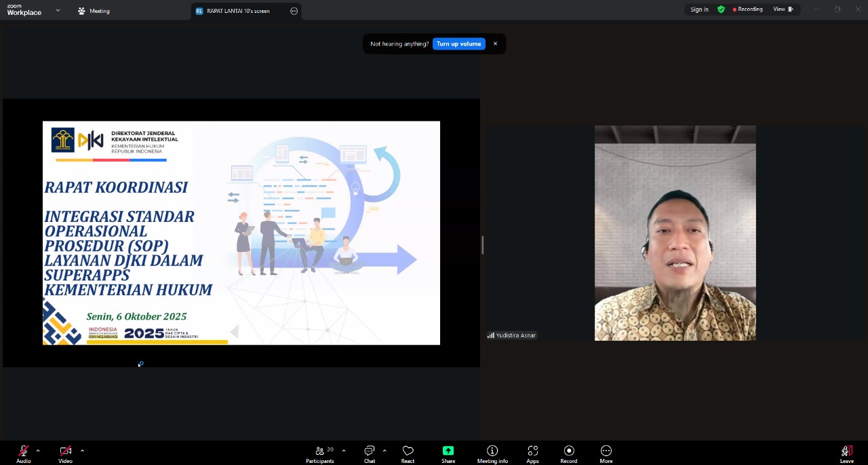Click the React heart icon

click(x=408, y=453)
